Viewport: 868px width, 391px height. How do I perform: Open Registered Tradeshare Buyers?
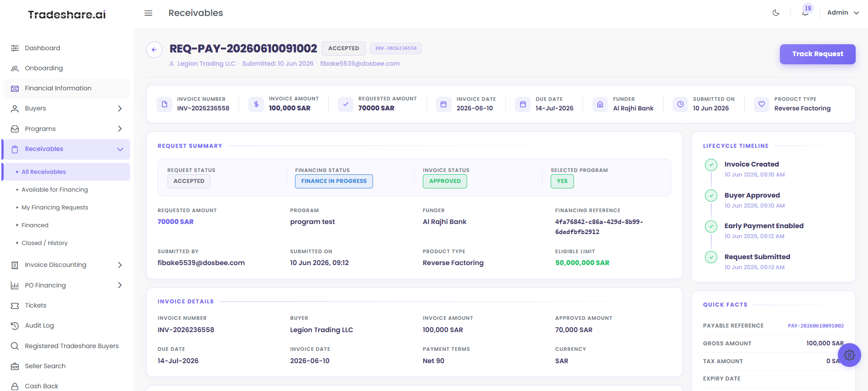[67, 346]
